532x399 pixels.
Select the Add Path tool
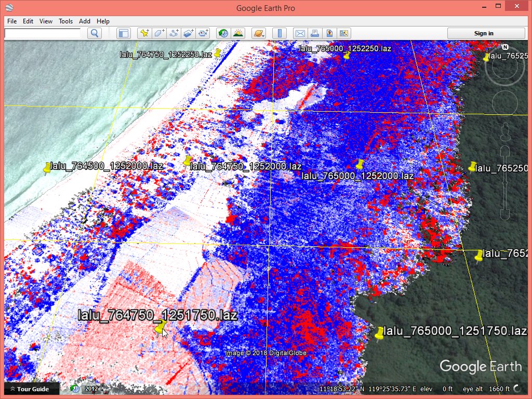point(174,33)
